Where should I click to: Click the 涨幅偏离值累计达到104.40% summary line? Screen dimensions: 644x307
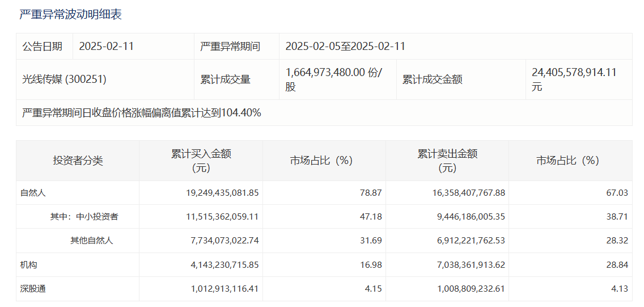(x=141, y=113)
